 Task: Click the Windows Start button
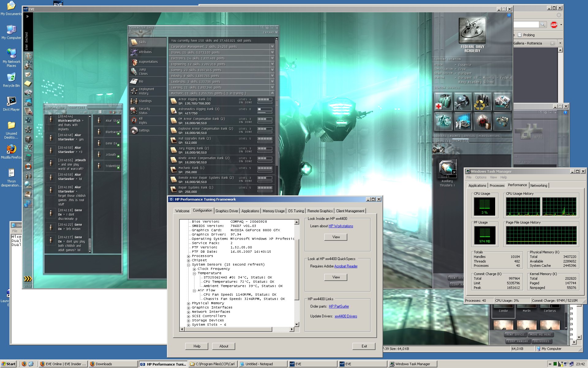tap(9, 364)
